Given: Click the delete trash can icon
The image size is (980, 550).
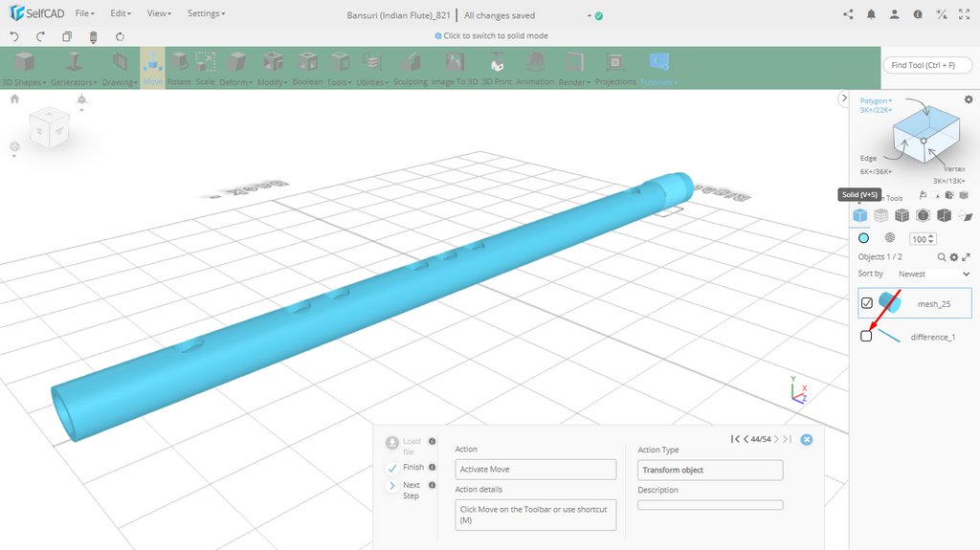Looking at the screenshot, I should coord(93,36).
